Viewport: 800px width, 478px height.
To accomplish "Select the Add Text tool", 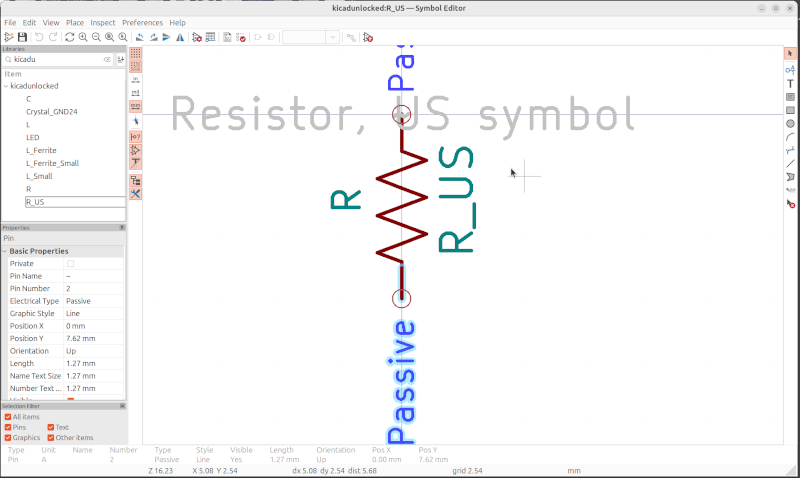I will (x=790, y=84).
